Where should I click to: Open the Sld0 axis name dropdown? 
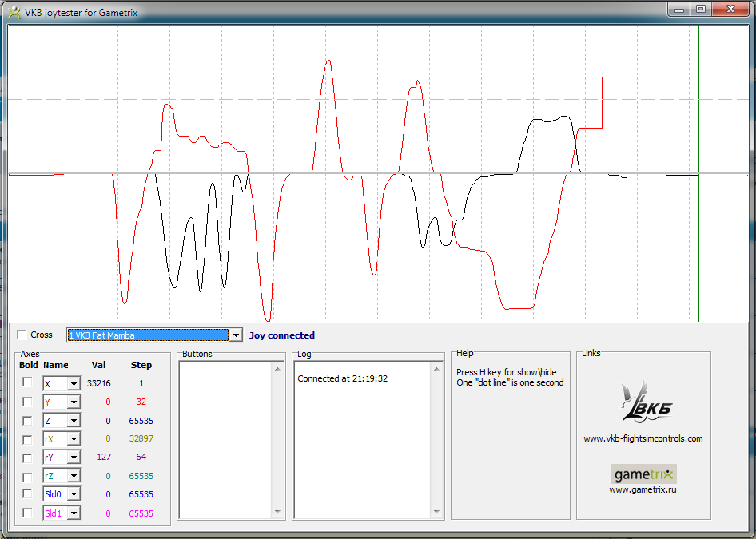(x=74, y=494)
